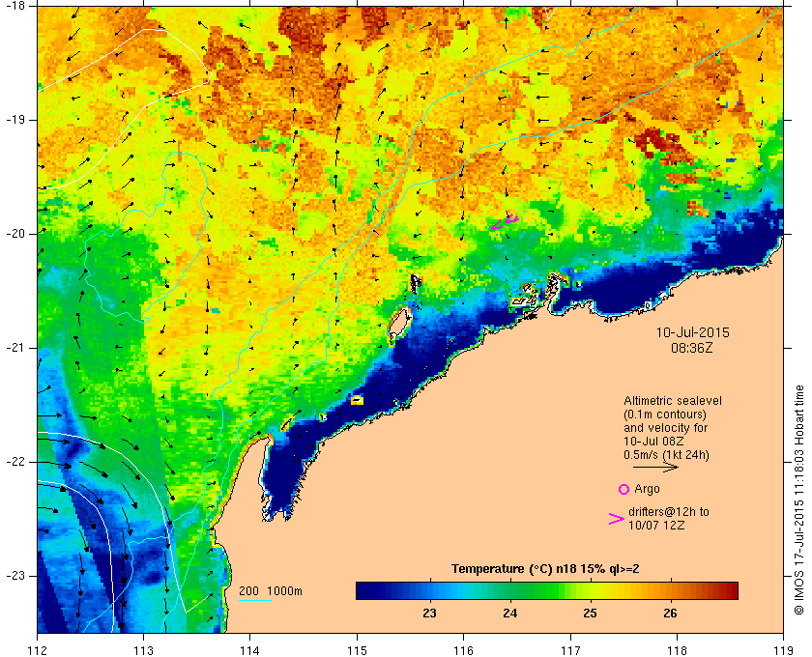
Task: Click the magenta drifter track on the map
Action: (505, 222)
